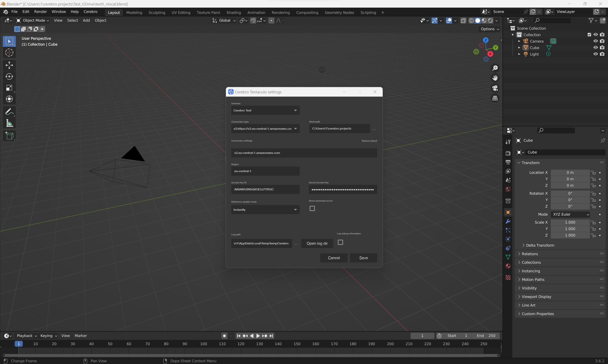Open the Connection type dropdown
This screenshot has width=608, height=364.
265,129
